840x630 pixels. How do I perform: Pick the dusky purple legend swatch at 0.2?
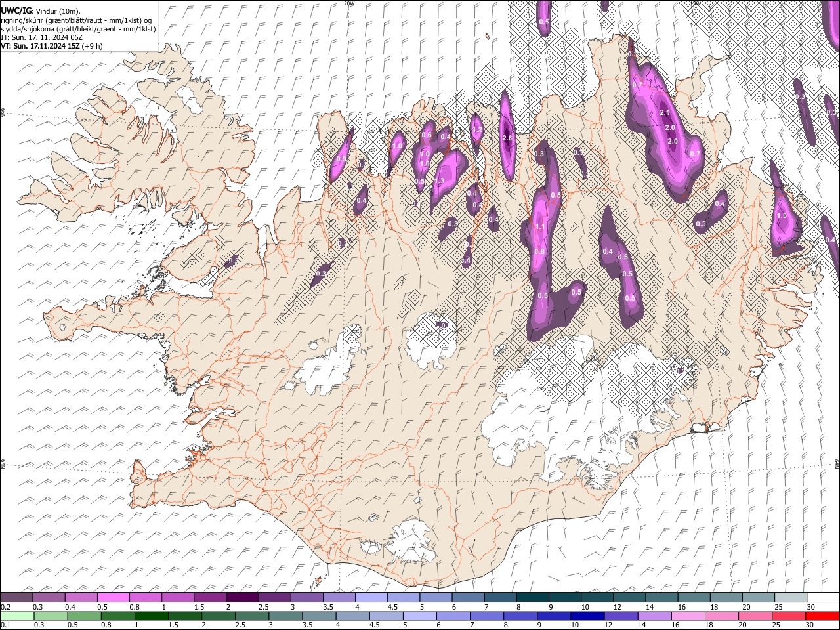click(17, 598)
